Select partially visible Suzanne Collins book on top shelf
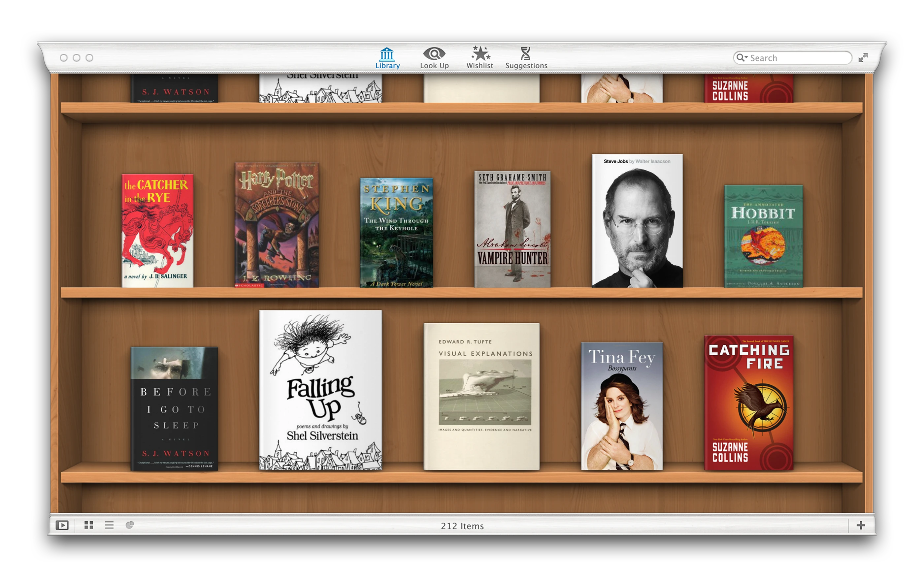The width and height of the screenshot is (924, 578). (748, 88)
